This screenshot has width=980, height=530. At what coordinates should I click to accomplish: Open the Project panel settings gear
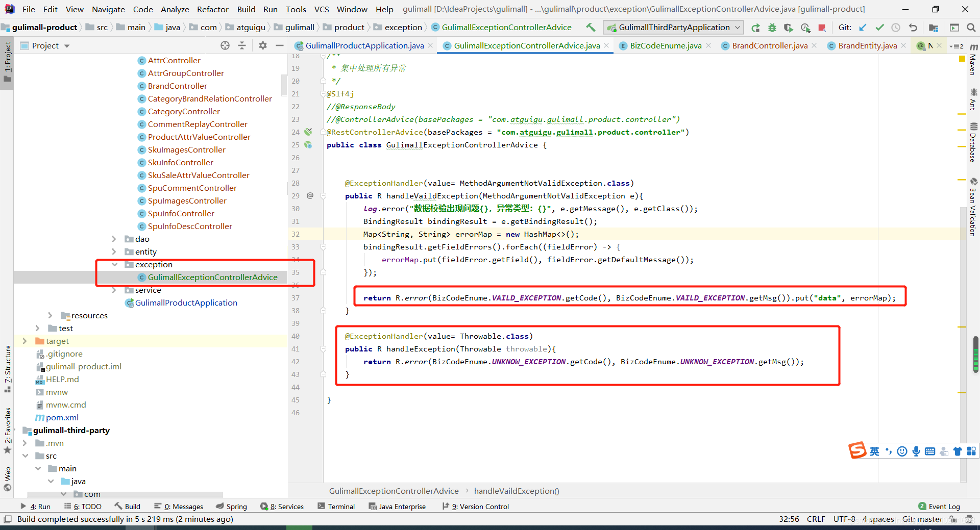[x=263, y=45]
